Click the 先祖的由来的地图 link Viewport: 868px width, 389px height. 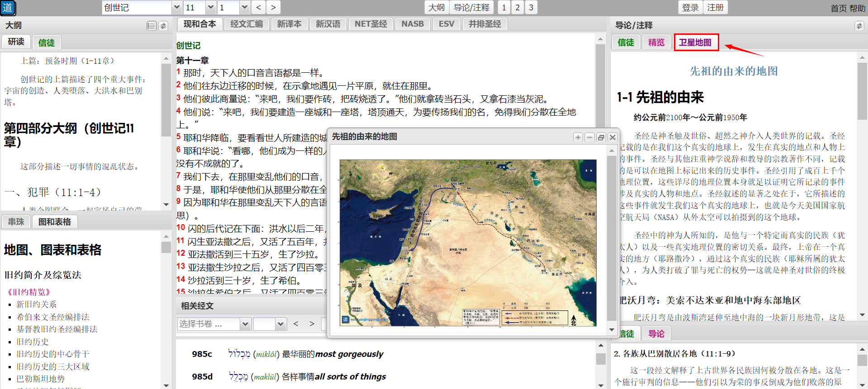point(734,71)
